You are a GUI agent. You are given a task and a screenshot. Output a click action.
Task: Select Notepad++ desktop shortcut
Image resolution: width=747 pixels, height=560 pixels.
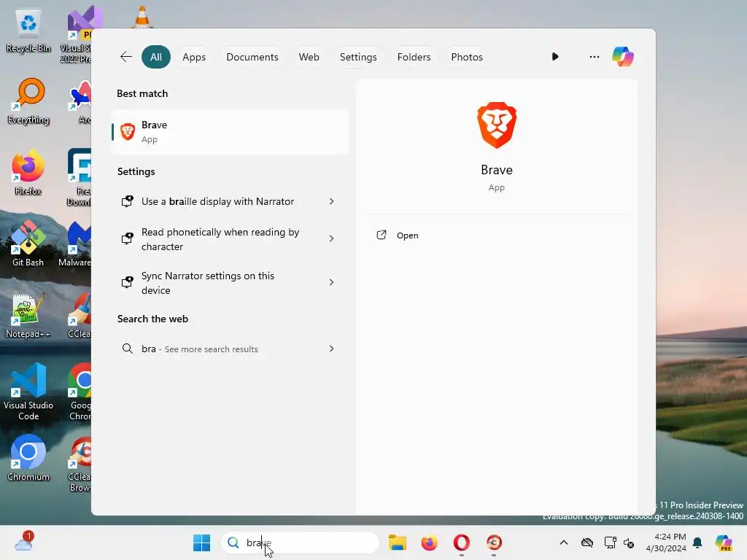point(28,316)
